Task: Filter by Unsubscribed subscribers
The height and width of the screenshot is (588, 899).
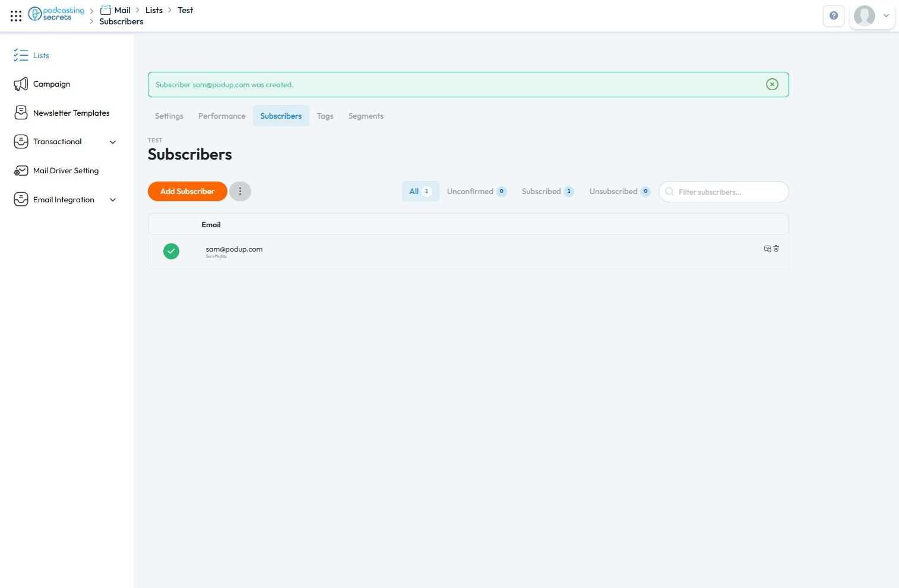Action: pyautogui.click(x=619, y=191)
